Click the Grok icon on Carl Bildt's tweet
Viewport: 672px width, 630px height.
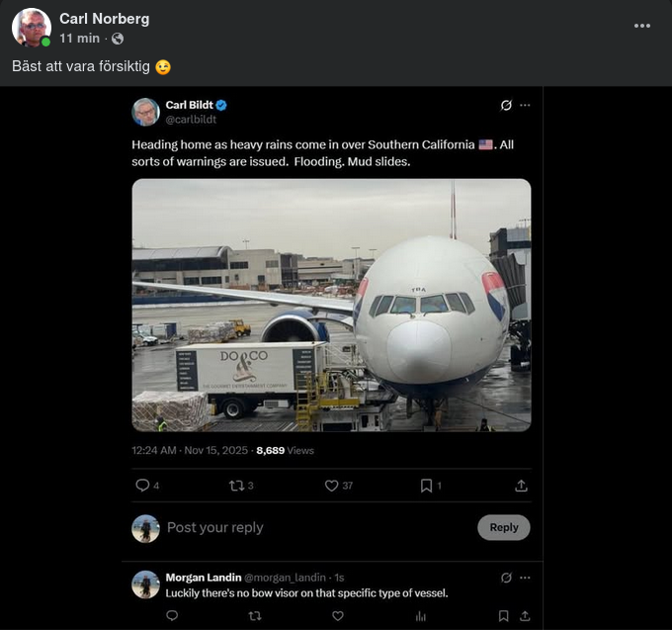pos(506,105)
